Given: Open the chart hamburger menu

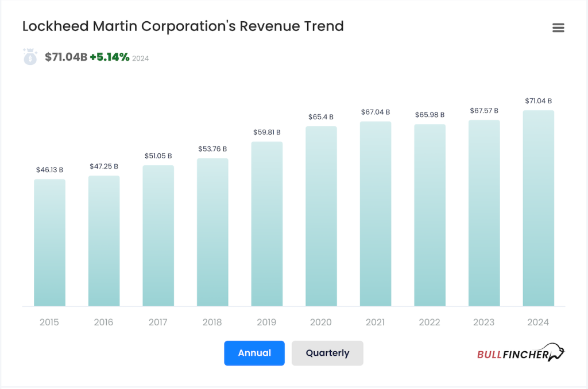Looking at the screenshot, I should (558, 28).
